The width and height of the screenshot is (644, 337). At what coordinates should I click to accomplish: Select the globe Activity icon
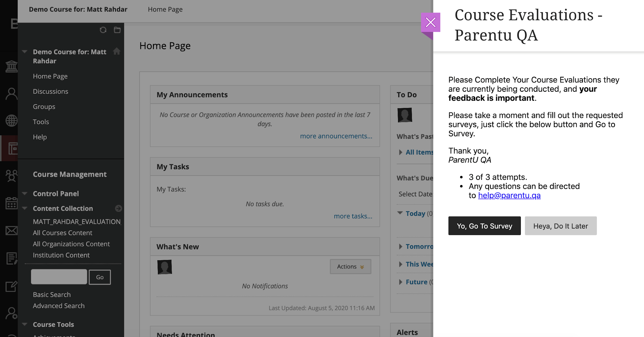click(x=12, y=120)
